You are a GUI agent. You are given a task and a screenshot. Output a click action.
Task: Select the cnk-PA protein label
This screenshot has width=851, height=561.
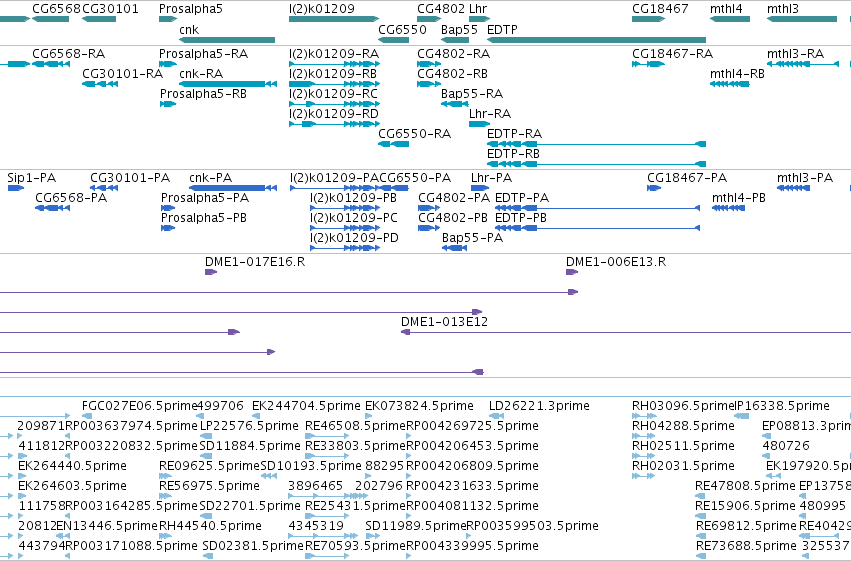pos(211,178)
